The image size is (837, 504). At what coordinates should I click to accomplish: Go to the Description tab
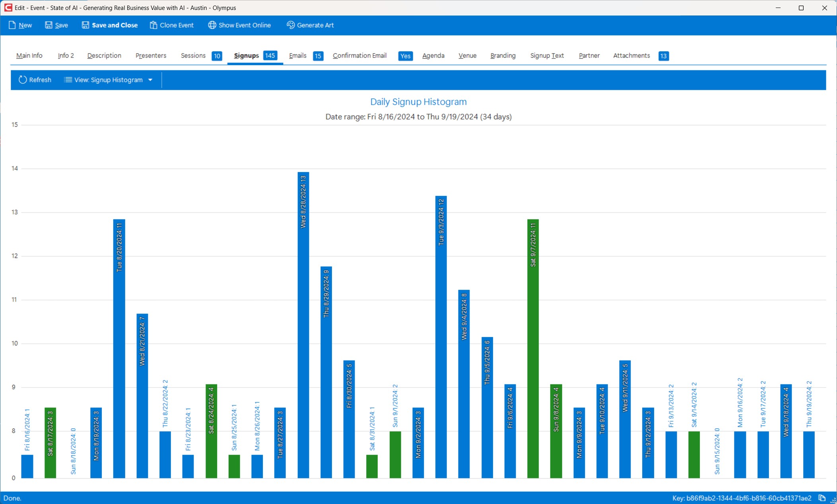(x=104, y=56)
